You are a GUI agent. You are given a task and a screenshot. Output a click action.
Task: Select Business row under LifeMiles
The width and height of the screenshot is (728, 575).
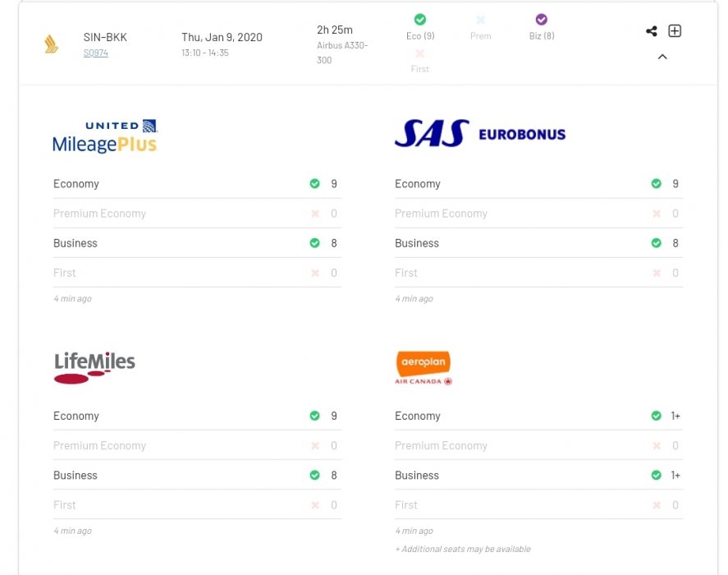point(197,475)
